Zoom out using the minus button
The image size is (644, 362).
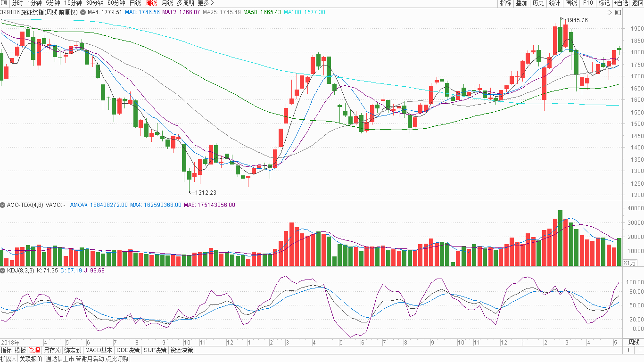[x=640, y=350]
